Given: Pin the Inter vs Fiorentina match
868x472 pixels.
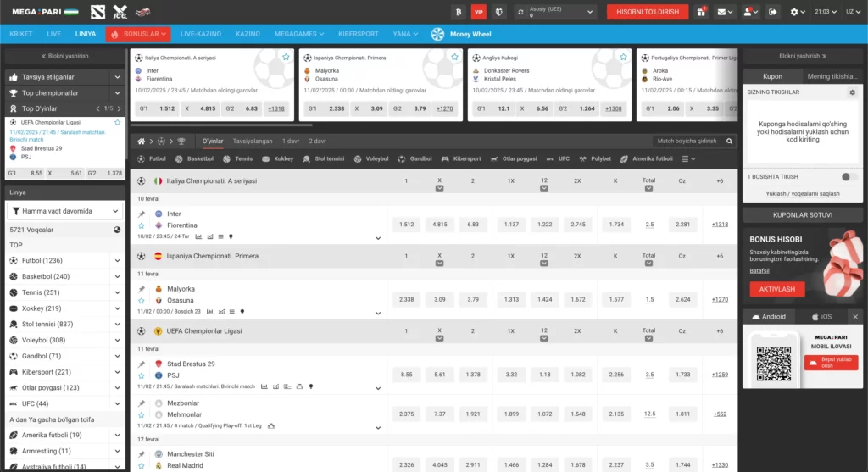Looking at the screenshot, I should click(142, 214).
